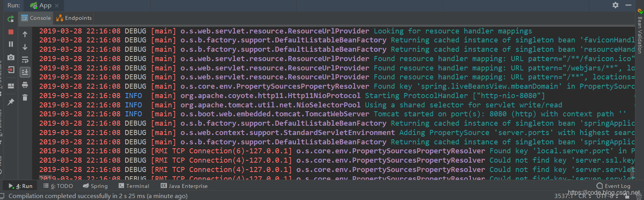The height and width of the screenshot is (200, 644).
Task: Click the log line with 'resourceHand'
Action: coord(337,49)
